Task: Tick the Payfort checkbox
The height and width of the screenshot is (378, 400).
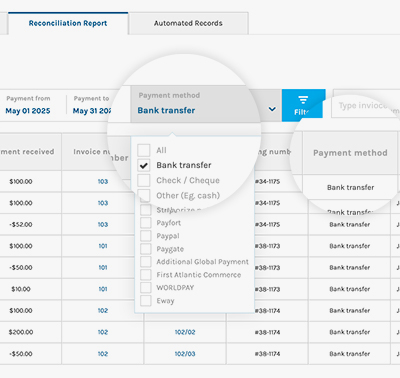Action: [x=146, y=223]
